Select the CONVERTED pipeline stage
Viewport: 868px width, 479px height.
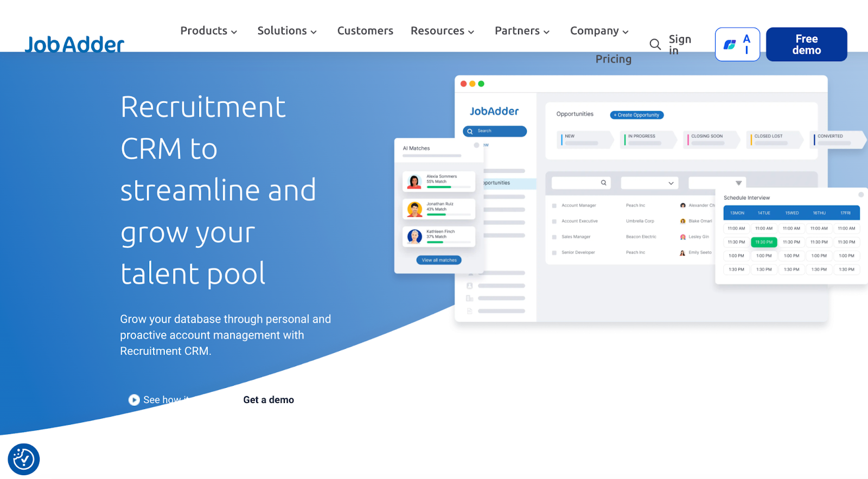[838, 139]
